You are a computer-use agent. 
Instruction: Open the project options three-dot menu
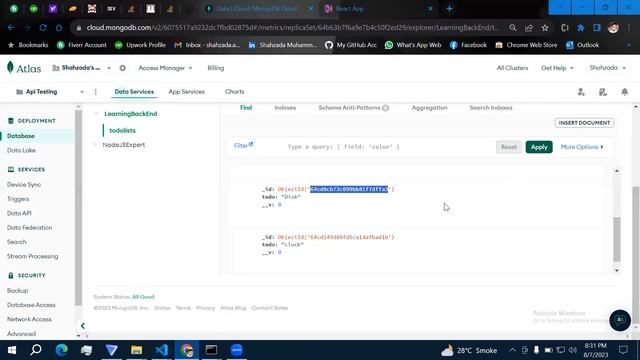click(x=96, y=92)
